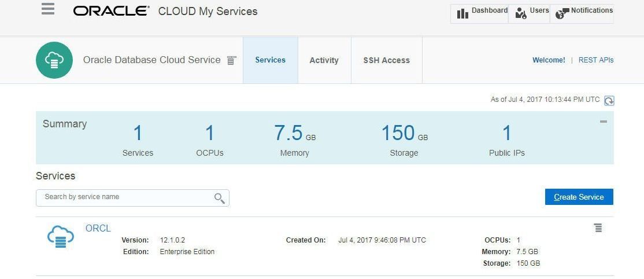This screenshot has height=279, width=644.
Task: Open menu beside Oracle Database Cloud Service title
Action: 232,61
